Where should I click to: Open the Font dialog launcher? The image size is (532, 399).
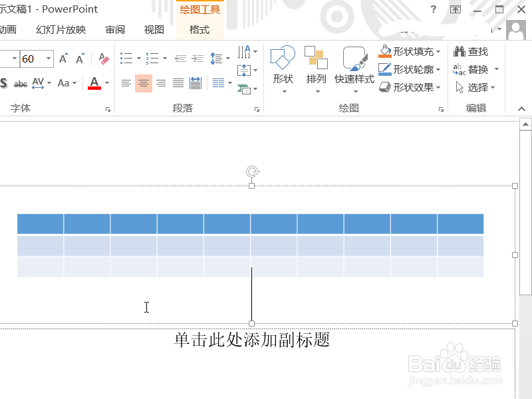click(x=108, y=109)
